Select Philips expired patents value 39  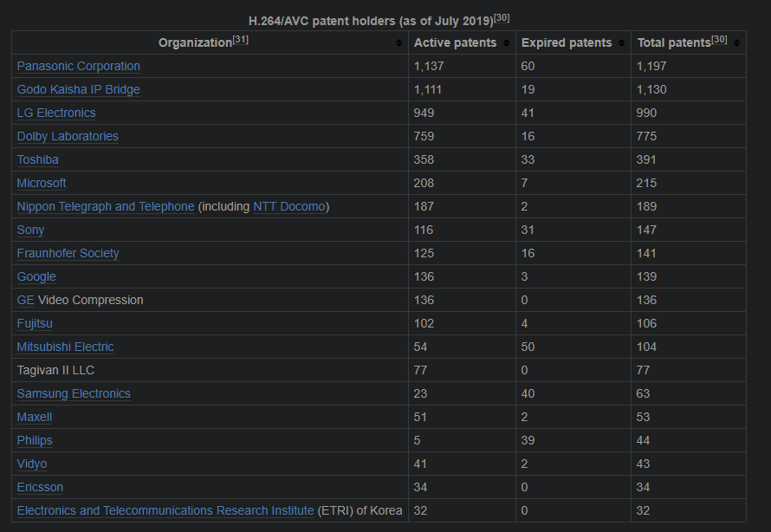click(x=528, y=440)
